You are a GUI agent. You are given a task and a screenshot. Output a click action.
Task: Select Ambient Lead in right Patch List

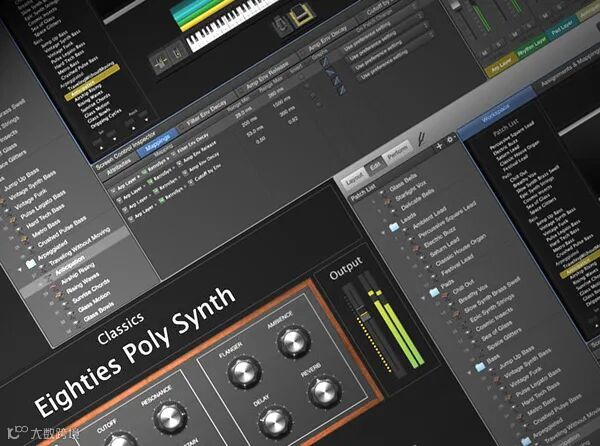point(429,219)
